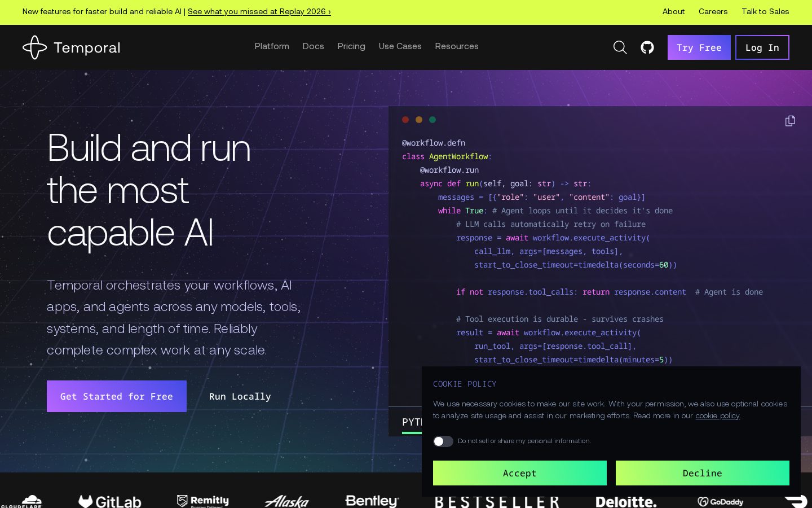This screenshot has height=508, width=812.
Task: Click the red window dot in code panel
Action: click(405, 120)
